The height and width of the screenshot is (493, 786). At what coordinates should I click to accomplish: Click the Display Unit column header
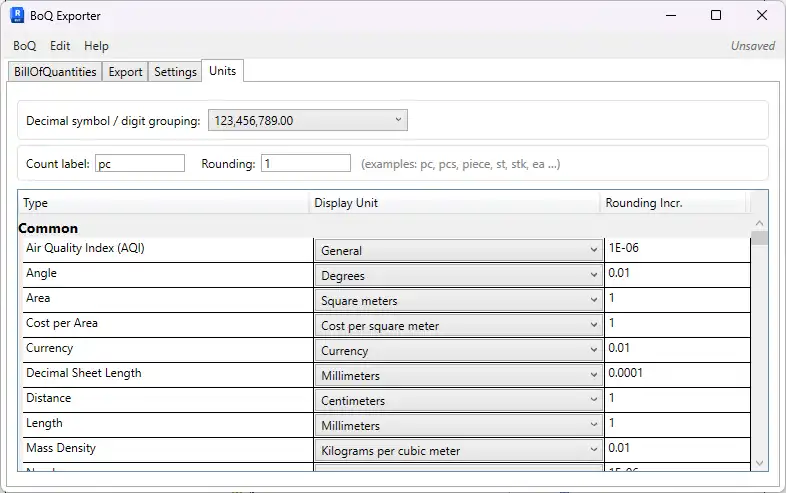click(x=455, y=203)
